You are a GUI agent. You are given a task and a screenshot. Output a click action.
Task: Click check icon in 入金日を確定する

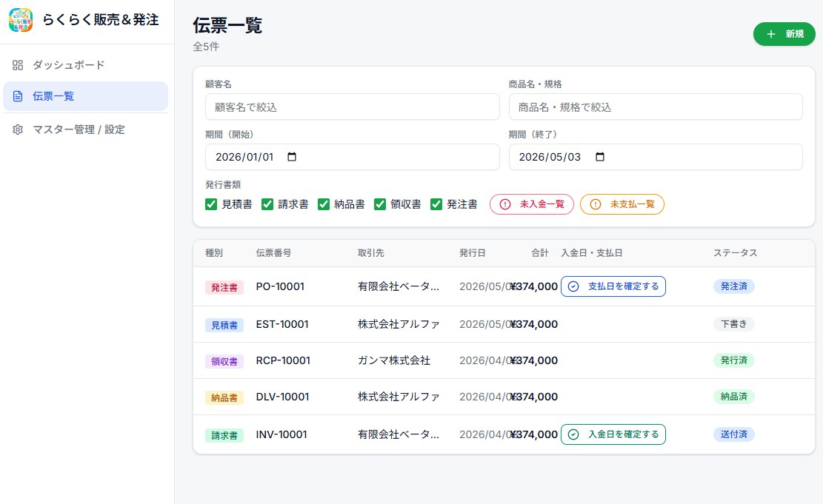573,434
